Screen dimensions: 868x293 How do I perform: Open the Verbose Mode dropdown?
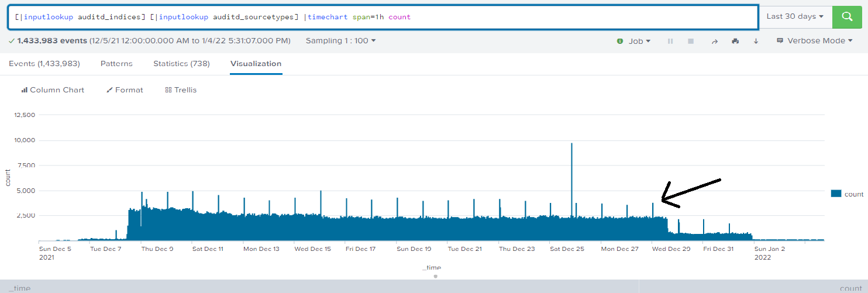[815, 41]
